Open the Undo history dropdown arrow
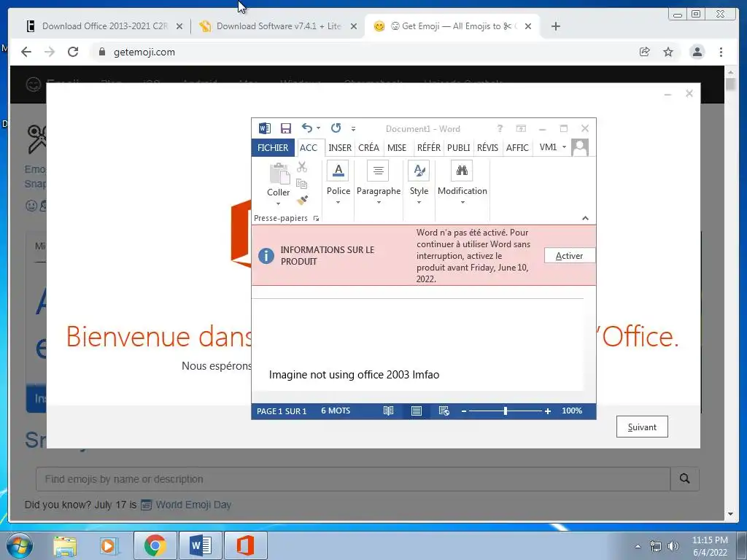747x560 pixels. 319,128
